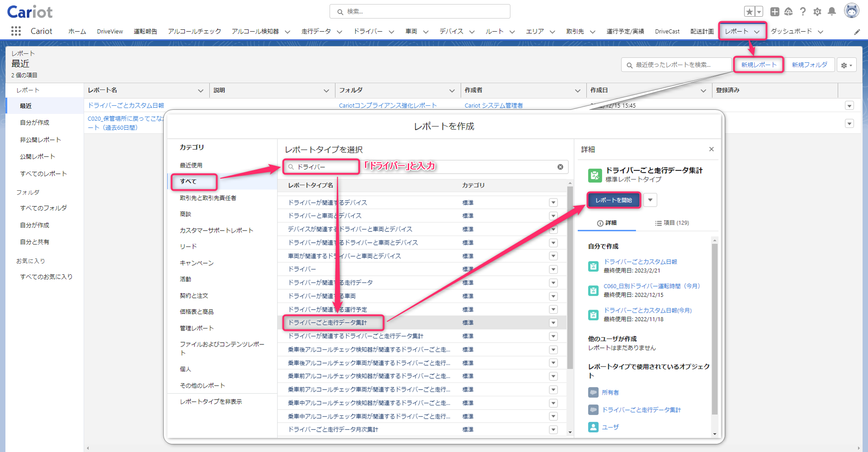The image size is (868, 452).
Task: Open the 自分が作成 reports sidebar item
Action: pos(35,122)
